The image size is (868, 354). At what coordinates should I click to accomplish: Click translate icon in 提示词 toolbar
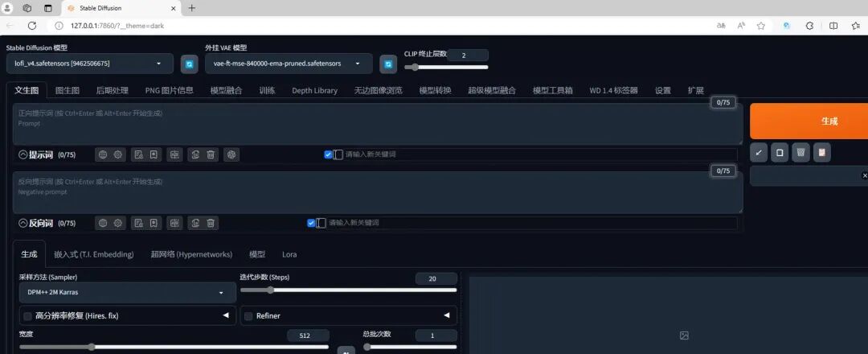175,154
